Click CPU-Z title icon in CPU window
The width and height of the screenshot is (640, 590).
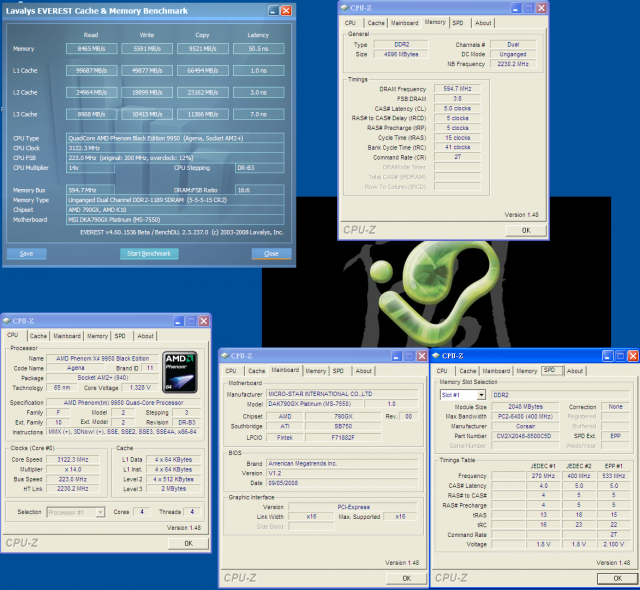[7, 321]
